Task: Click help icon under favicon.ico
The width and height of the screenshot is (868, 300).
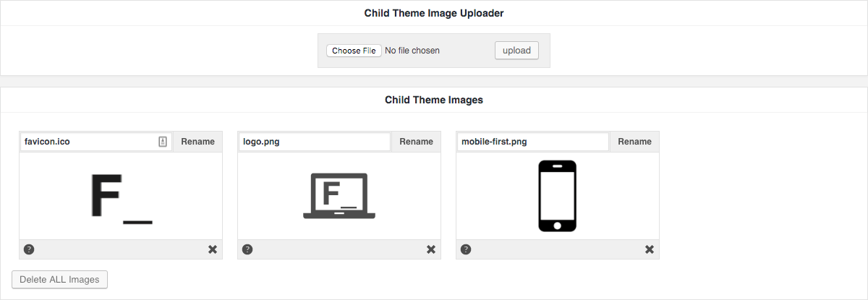Action: point(29,249)
